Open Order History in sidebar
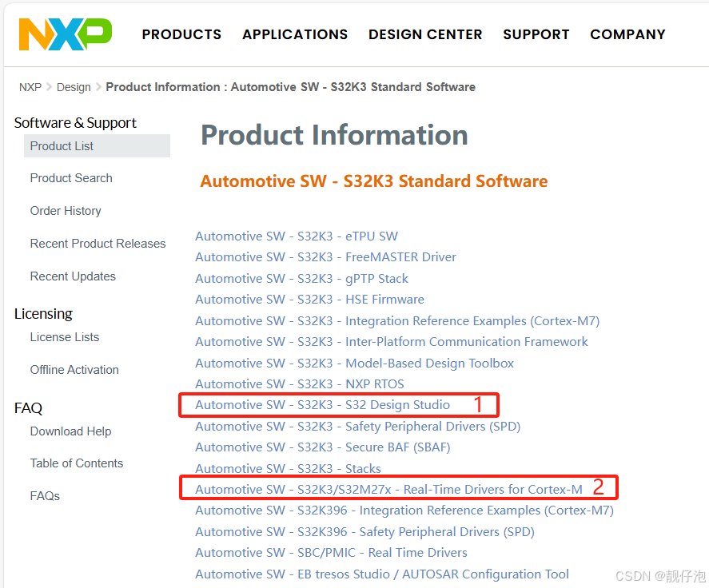This screenshot has height=588, width=709. point(66,211)
